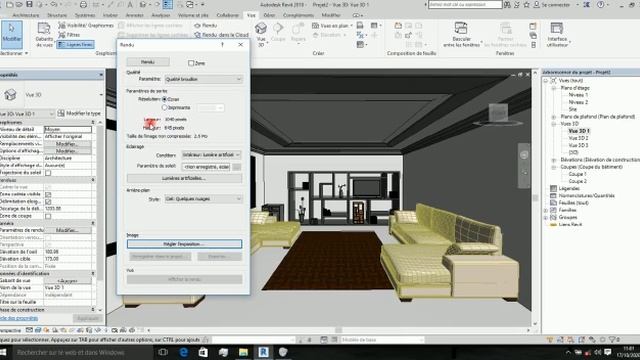Select the Imprimante resolution radio button
This screenshot has height=360, width=640.
(164, 108)
